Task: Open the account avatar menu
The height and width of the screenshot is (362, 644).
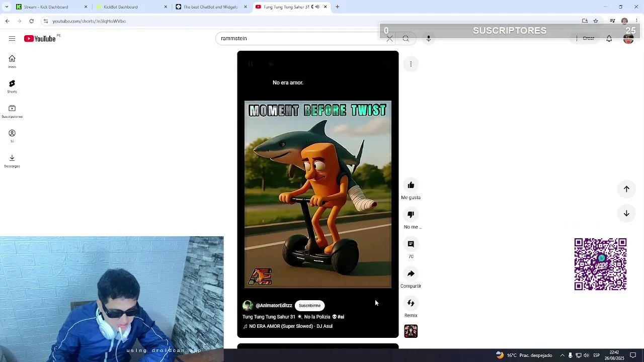Action: click(x=628, y=39)
